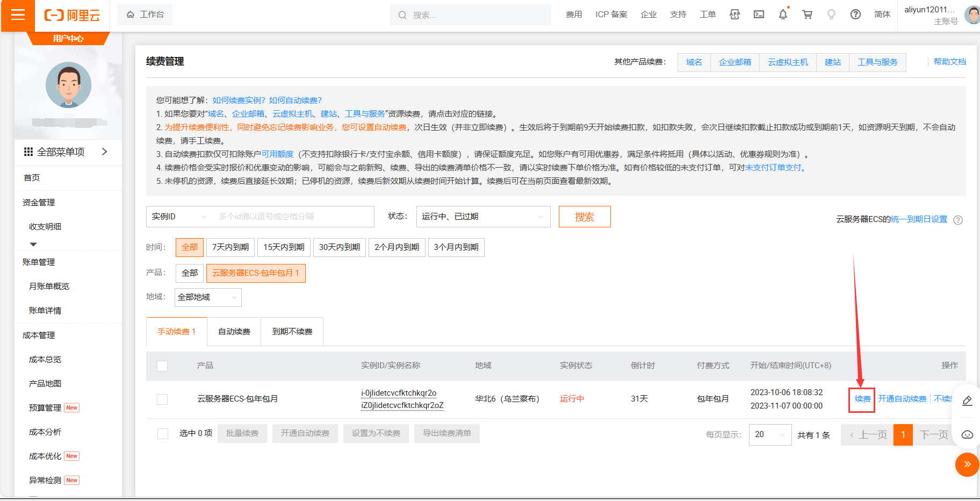Toggle the select-all checkbox in the table header
Viewport: 980px width, 501px height.
click(x=162, y=366)
